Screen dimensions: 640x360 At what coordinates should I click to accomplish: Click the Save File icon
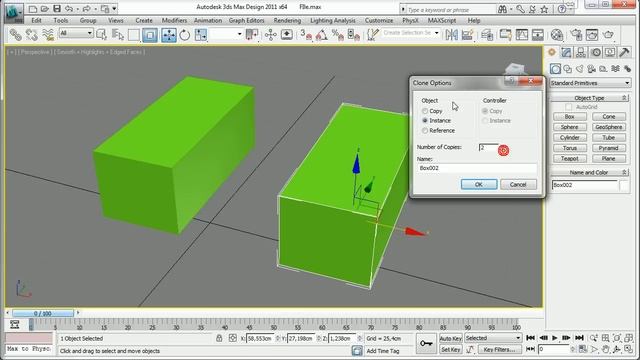click(57, 8)
